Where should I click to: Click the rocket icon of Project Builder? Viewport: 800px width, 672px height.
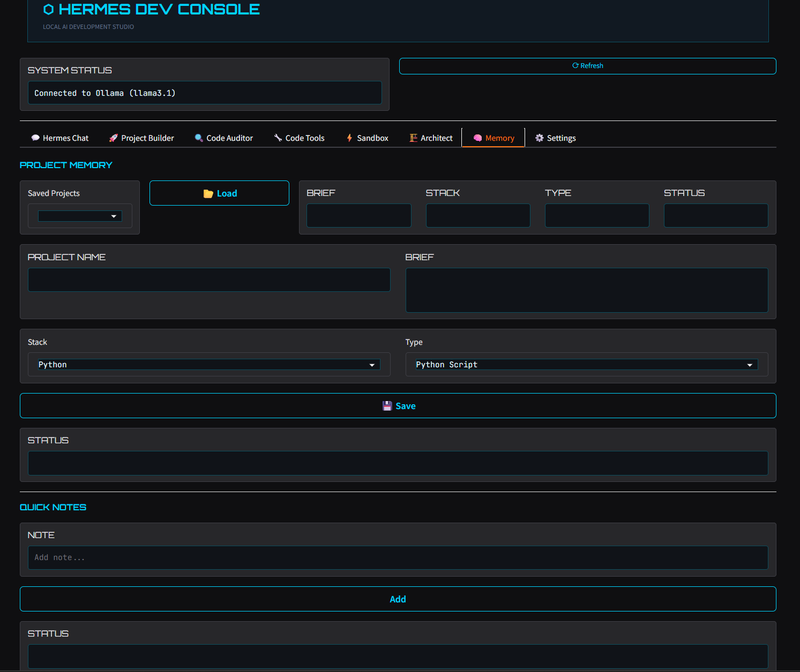[113, 138]
